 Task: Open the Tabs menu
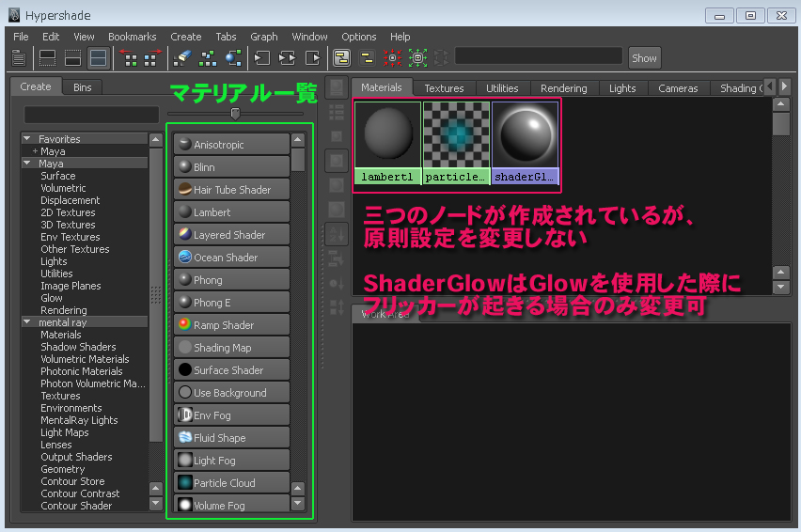coord(226,37)
